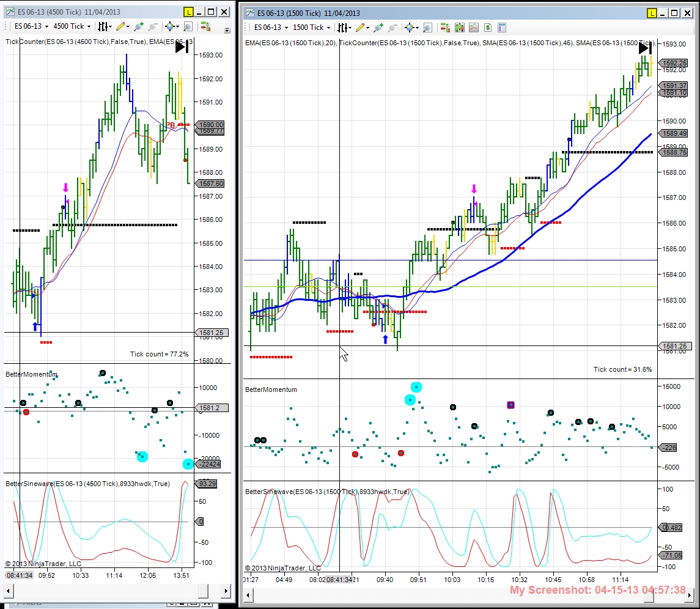
Task: Zoom in on the 4500 Tick chart
Action: click(x=139, y=27)
